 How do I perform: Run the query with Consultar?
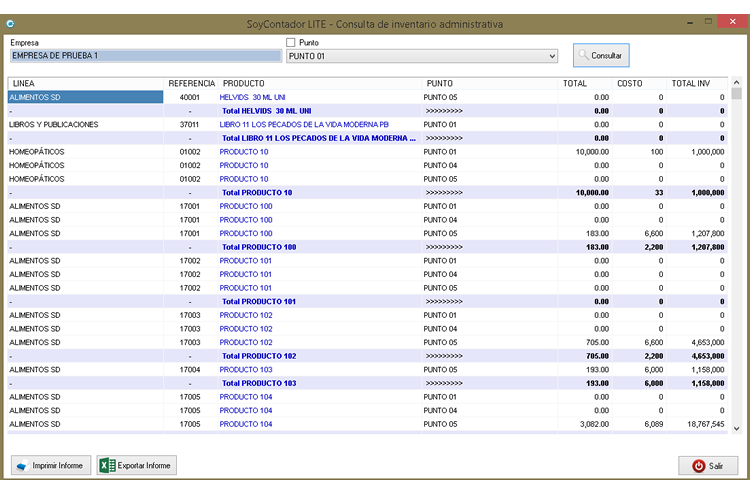pos(601,56)
